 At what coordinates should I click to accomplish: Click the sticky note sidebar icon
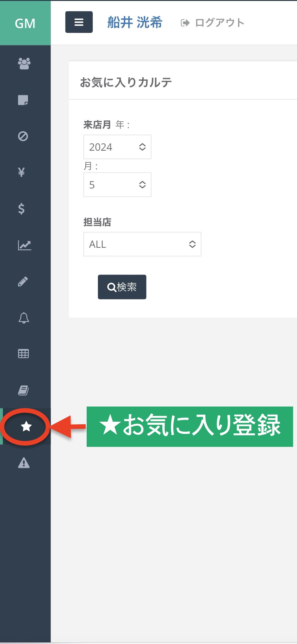(x=23, y=100)
